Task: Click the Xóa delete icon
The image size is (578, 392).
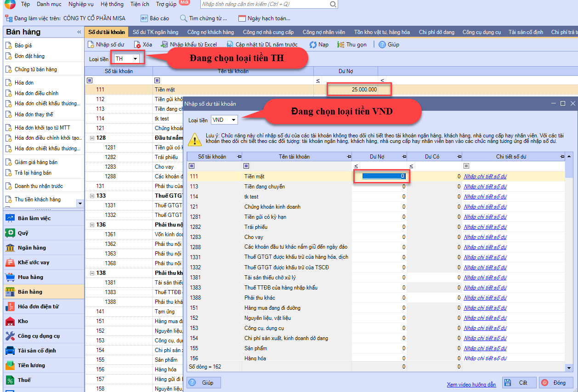Action: (137, 45)
